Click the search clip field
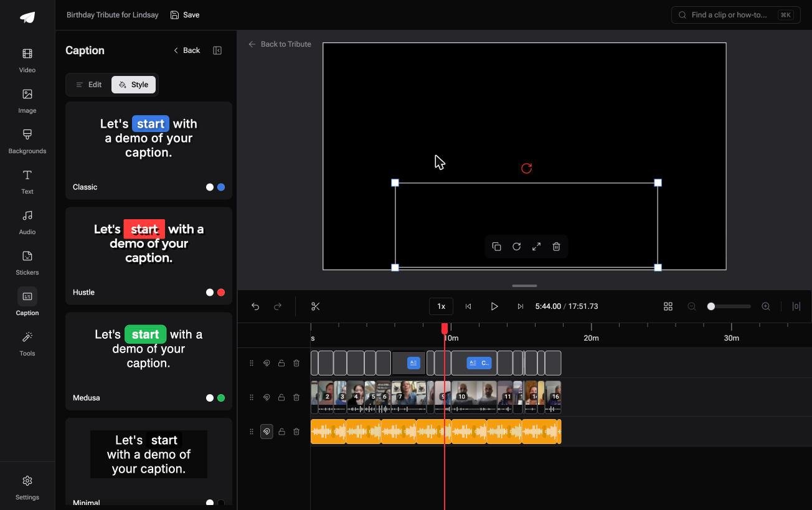Screen dimensions: 812x510 [x=736, y=15]
